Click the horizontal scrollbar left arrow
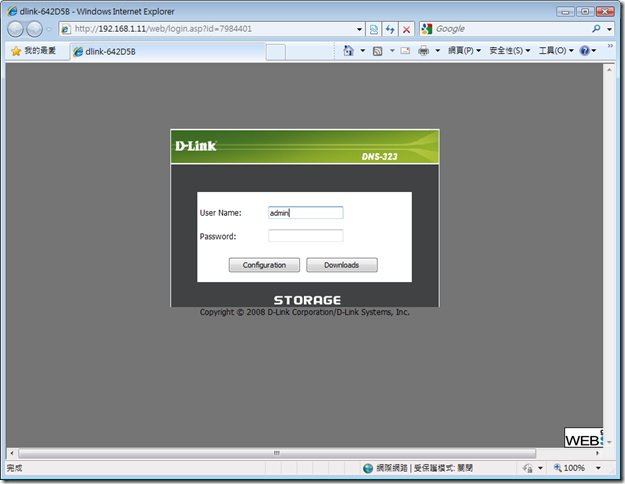 point(12,453)
